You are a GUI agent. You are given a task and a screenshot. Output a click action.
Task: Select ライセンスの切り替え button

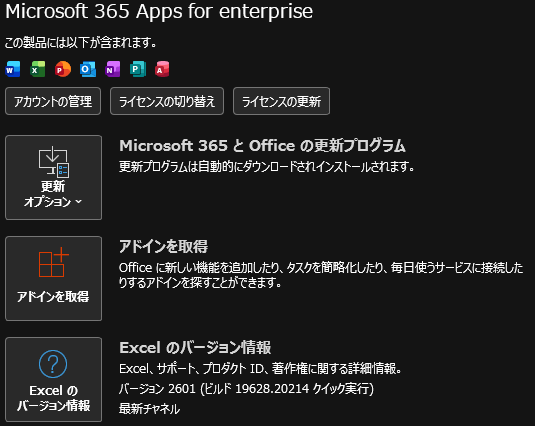(x=167, y=101)
